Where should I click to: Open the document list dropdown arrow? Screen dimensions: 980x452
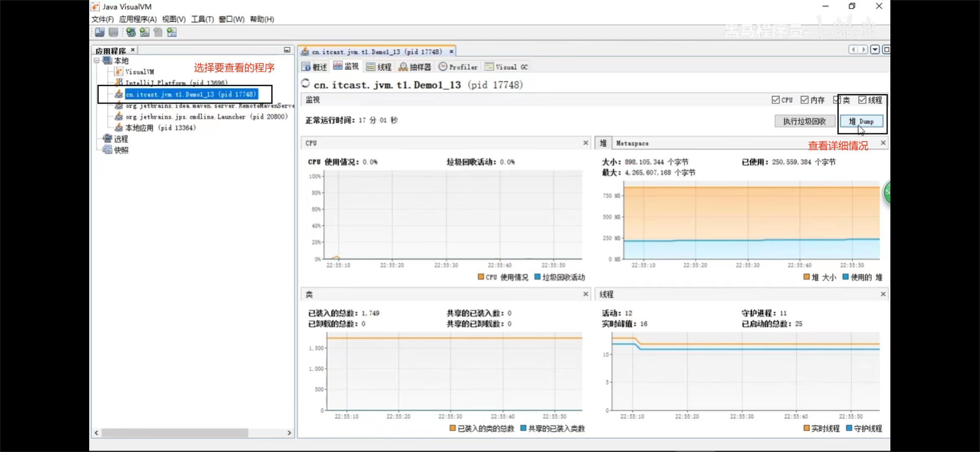tap(875, 50)
